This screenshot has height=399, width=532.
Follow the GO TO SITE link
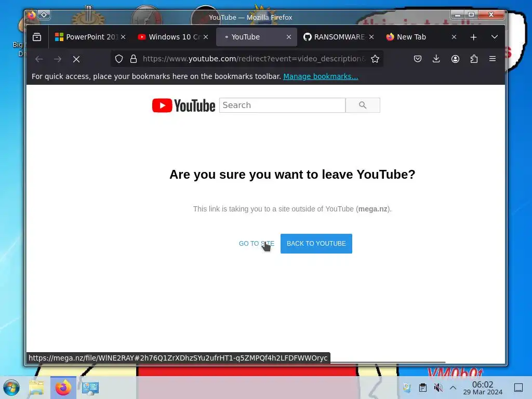(x=257, y=244)
